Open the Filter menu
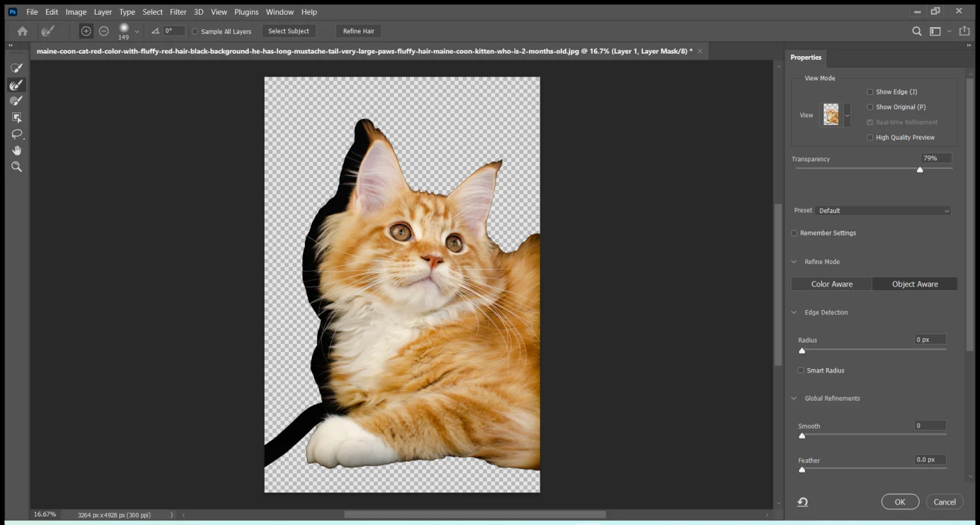Image resolution: width=980 pixels, height=525 pixels. (x=178, y=12)
